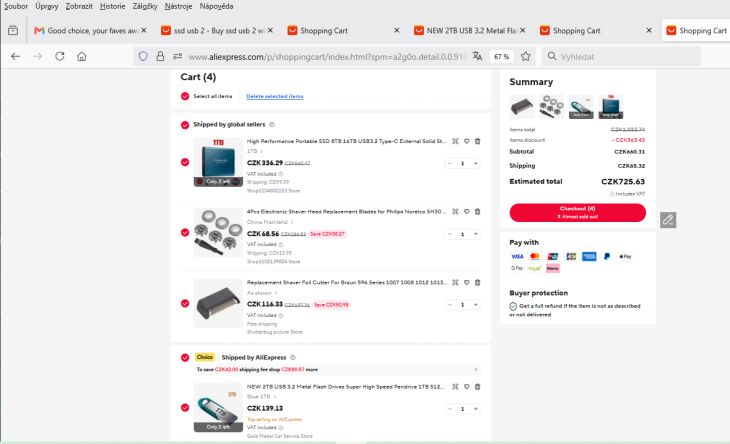The height and width of the screenshot is (444, 730).
Task: Decrease quantity of the Portable SSD
Action: click(x=450, y=163)
